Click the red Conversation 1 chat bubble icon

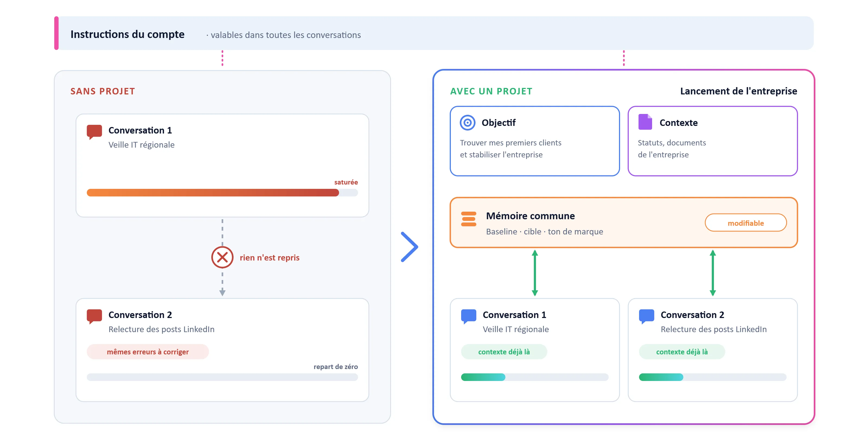[x=94, y=132]
